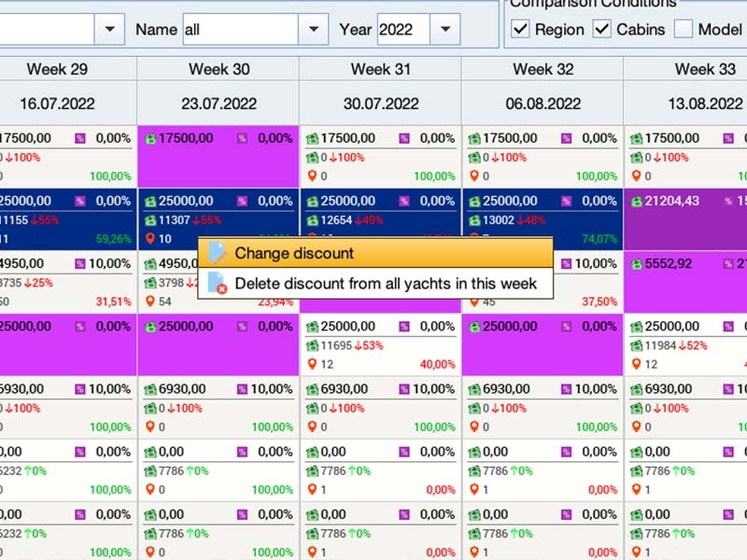Click the Week 30 column header
Image resolution: width=747 pixels, height=560 pixels.
click(218, 69)
